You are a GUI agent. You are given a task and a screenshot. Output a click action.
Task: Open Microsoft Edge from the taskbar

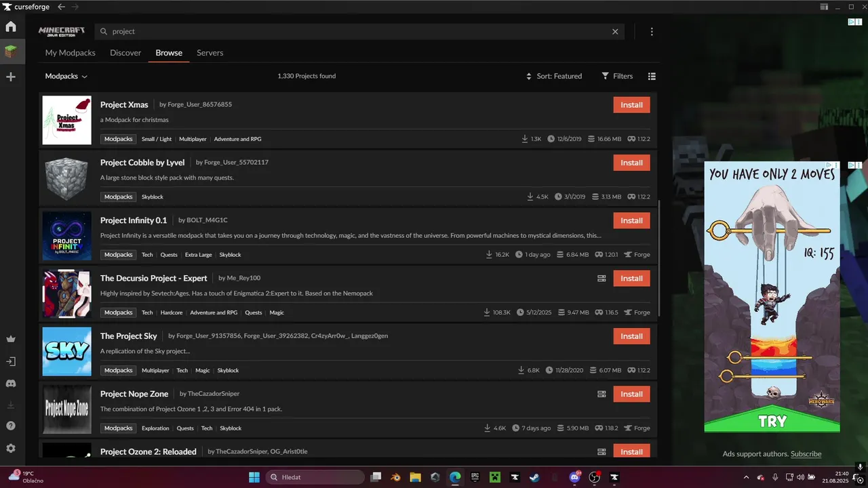pyautogui.click(x=455, y=477)
